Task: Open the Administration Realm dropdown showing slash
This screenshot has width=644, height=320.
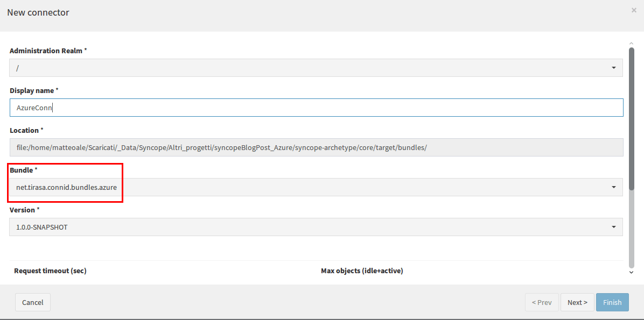Action: pos(316,68)
